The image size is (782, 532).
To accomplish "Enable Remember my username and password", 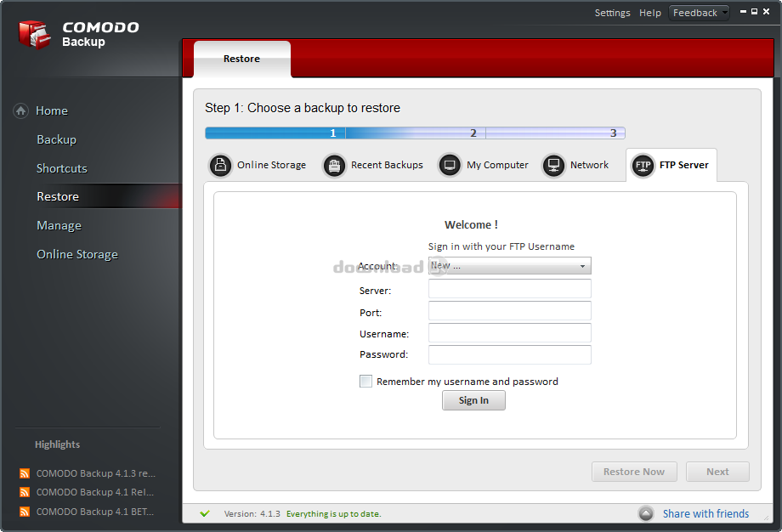I will (x=365, y=381).
